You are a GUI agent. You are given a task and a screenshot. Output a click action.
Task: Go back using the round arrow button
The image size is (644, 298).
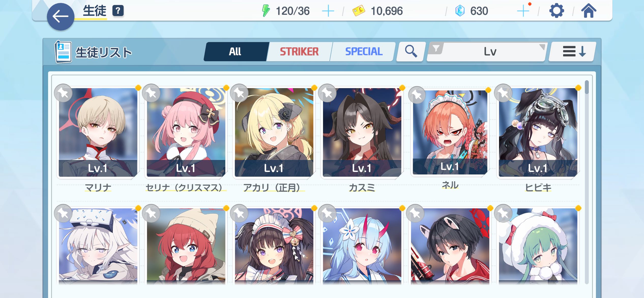[x=61, y=17]
